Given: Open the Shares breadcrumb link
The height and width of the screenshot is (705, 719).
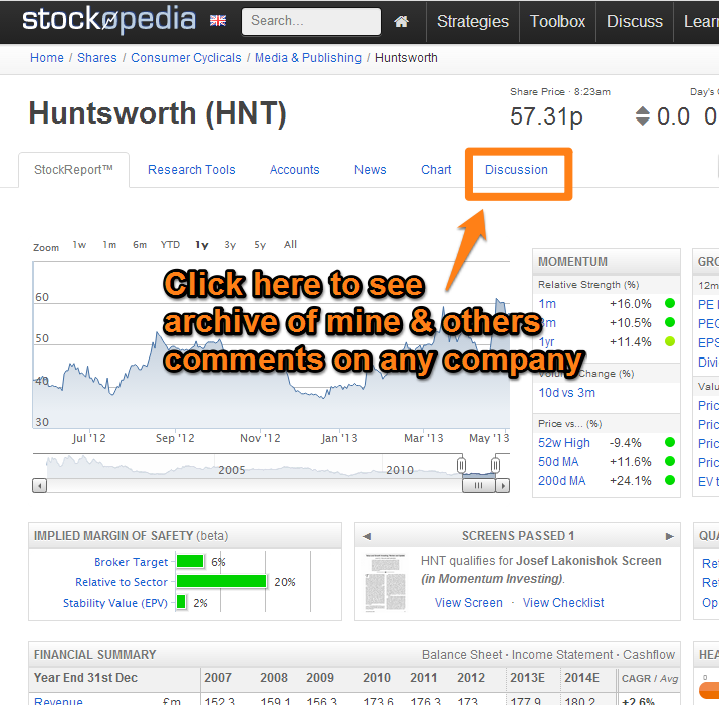Looking at the screenshot, I should pos(97,58).
